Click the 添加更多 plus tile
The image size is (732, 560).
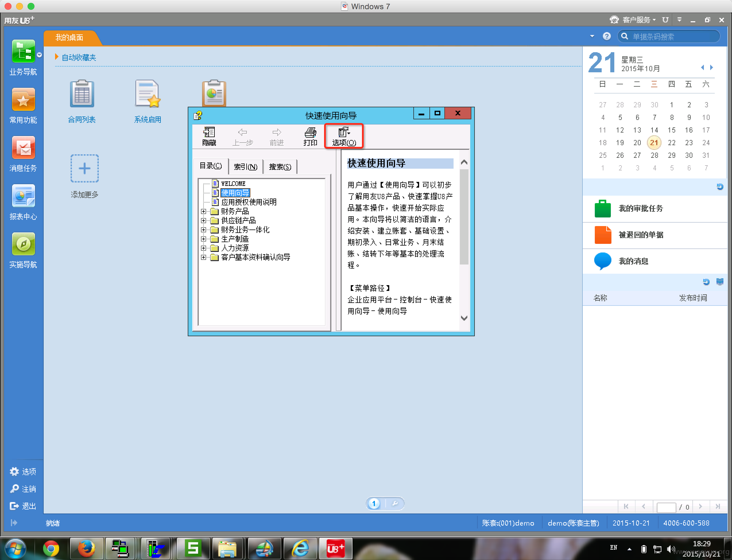[84, 168]
